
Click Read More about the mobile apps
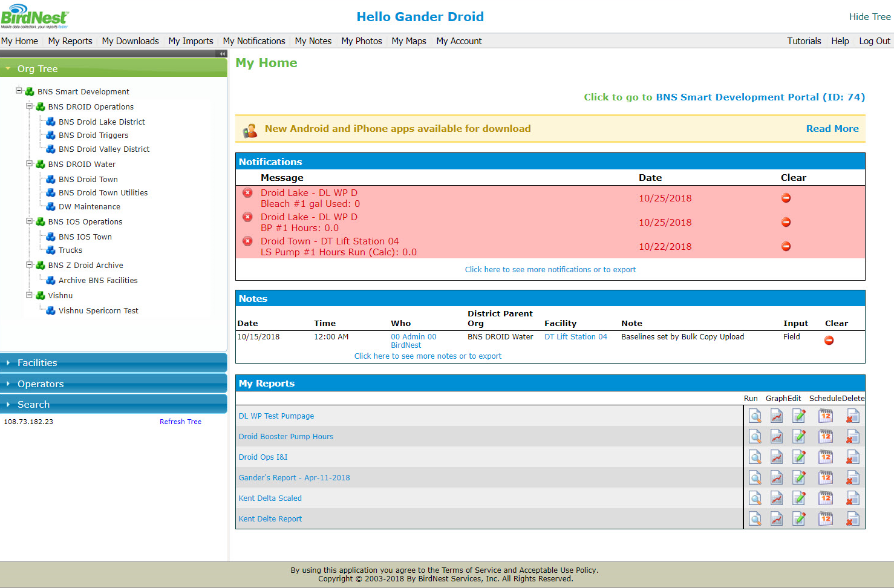pyautogui.click(x=832, y=129)
